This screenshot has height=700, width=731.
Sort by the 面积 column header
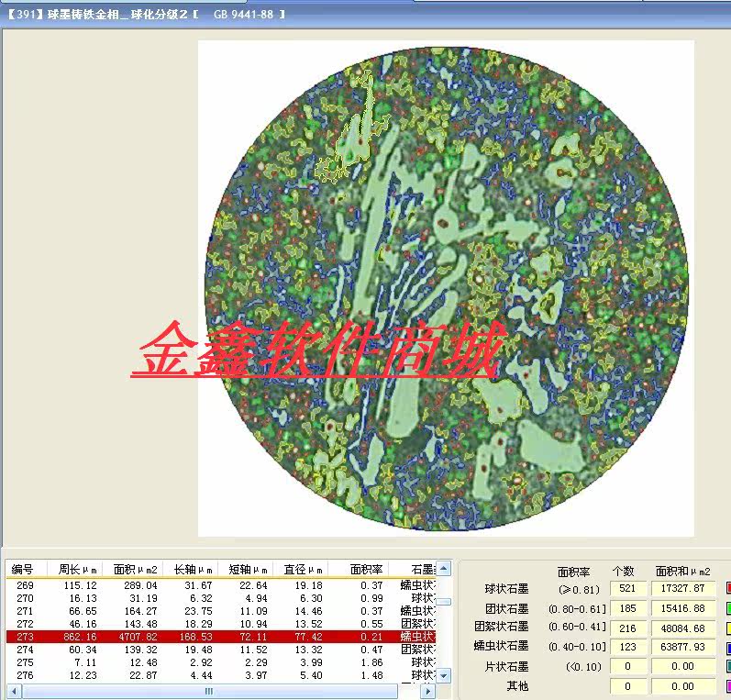[x=135, y=569]
